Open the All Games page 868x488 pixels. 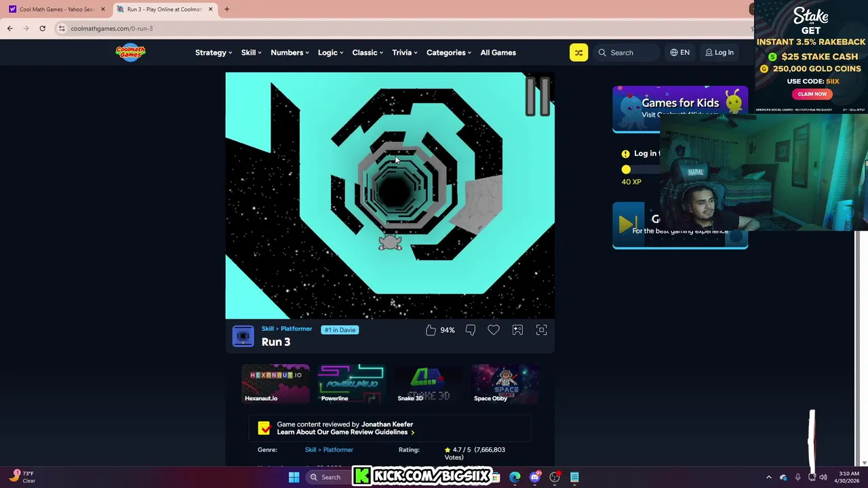pos(498,52)
